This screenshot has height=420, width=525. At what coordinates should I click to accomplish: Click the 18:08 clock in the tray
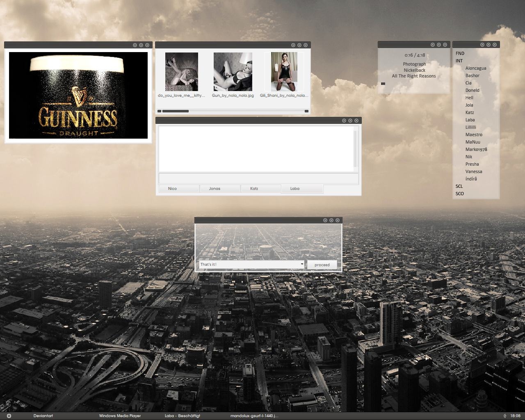515,416
